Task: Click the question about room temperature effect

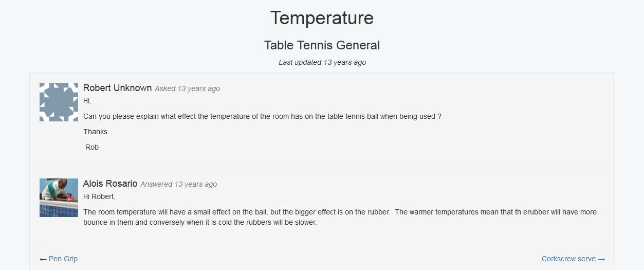Action: tap(262, 116)
